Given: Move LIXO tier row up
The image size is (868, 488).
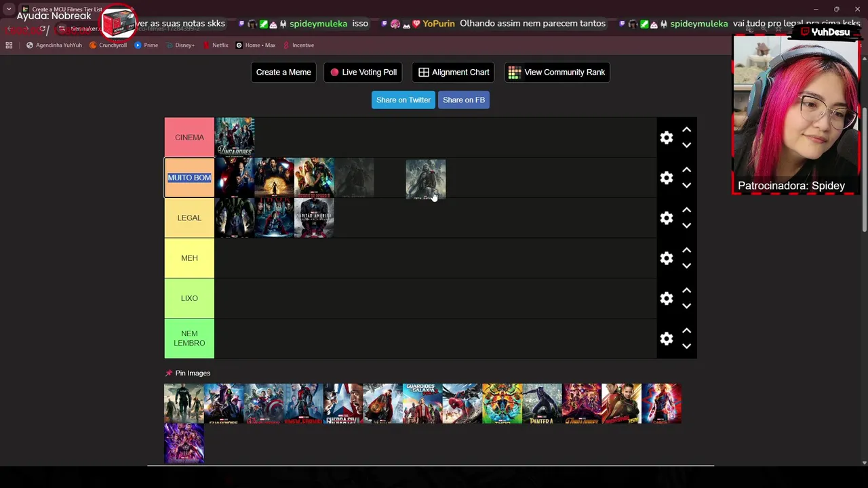Looking at the screenshot, I should [x=686, y=290].
